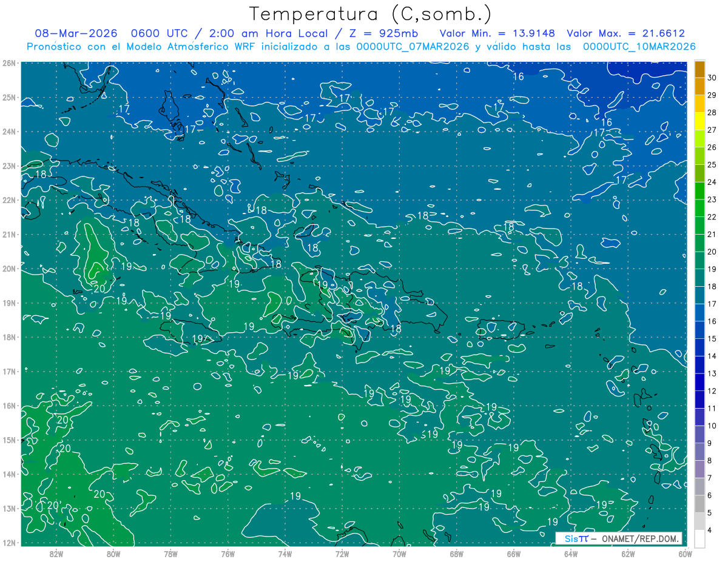
Task: Click the 24N latitude axis label
Action: pyautogui.click(x=9, y=131)
